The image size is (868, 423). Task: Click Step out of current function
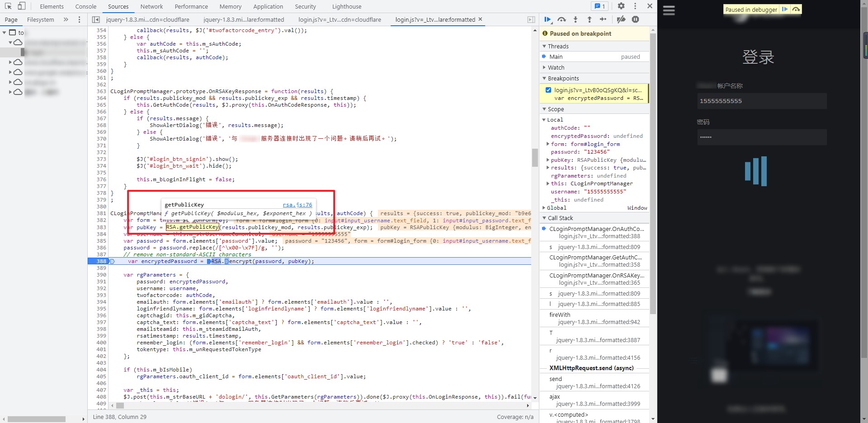589,19
